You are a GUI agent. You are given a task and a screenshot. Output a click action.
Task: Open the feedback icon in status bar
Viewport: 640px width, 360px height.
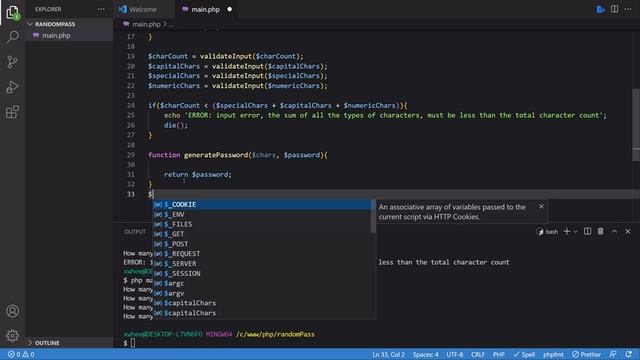point(613,354)
